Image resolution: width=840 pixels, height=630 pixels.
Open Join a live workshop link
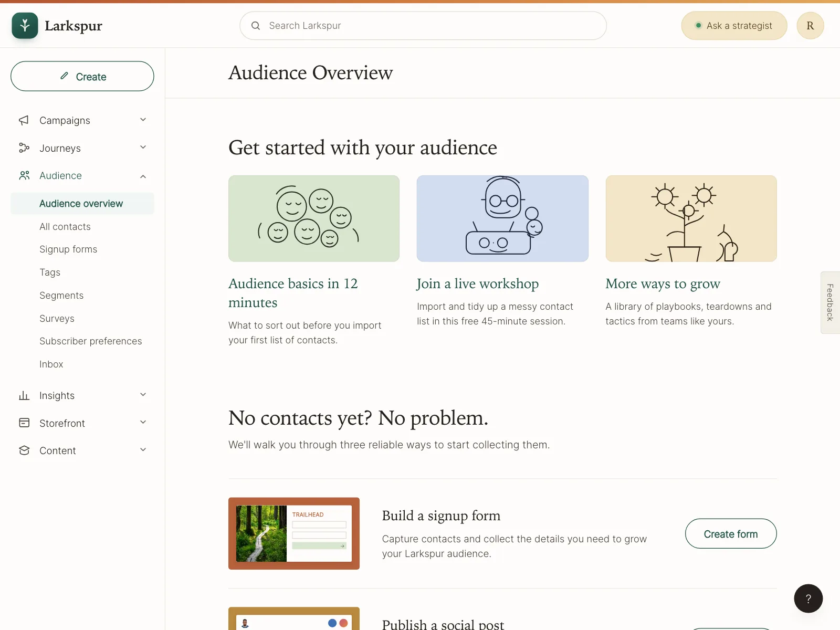[x=478, y=283]
